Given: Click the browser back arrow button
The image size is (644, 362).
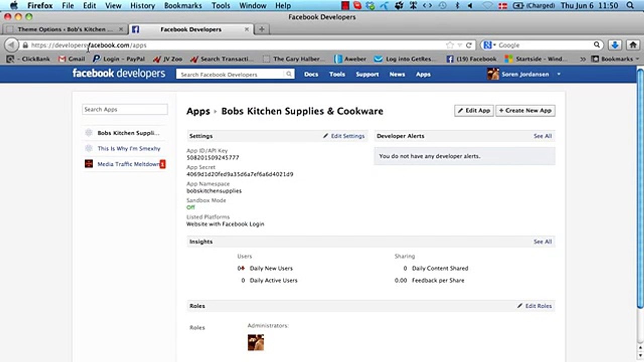Looking at the screenshot, I should 11,45.
